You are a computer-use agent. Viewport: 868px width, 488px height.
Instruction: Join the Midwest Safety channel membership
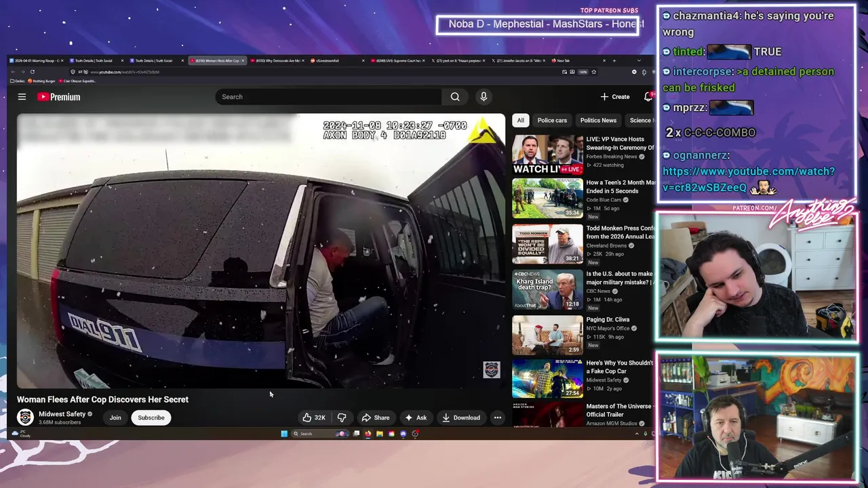pos(115,418)
